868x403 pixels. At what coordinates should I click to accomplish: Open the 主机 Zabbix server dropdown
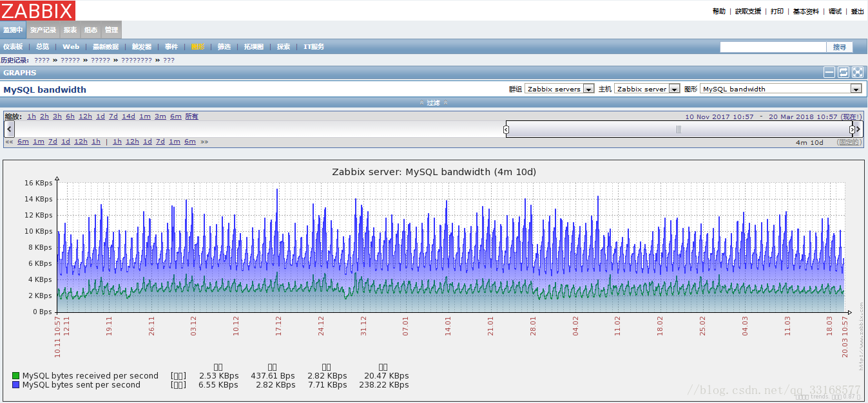[x=647, y=89]
